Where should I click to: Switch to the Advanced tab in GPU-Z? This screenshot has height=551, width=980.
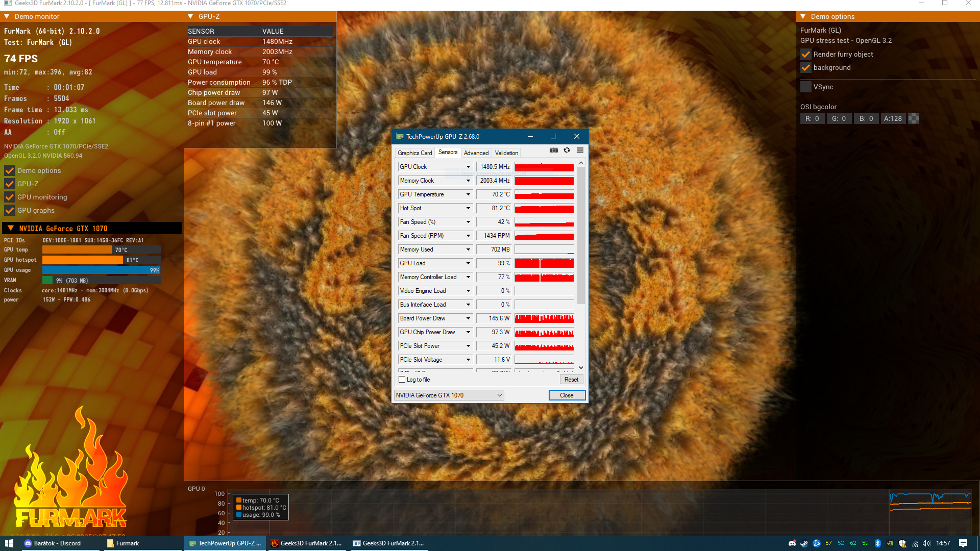click(476, 153)
